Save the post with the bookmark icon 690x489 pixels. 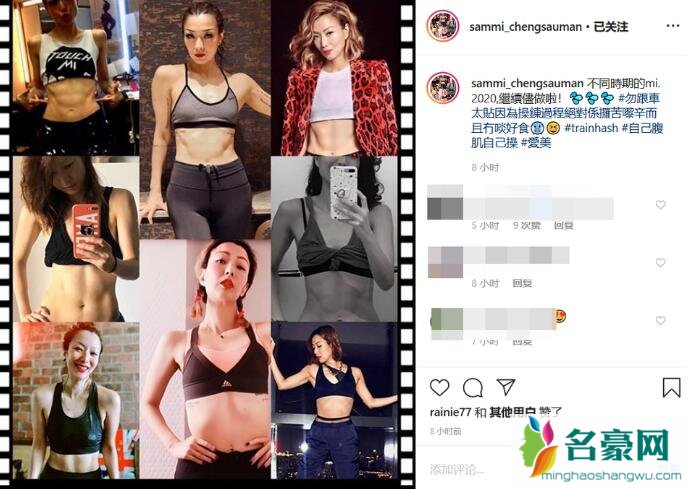click(671, 387)
